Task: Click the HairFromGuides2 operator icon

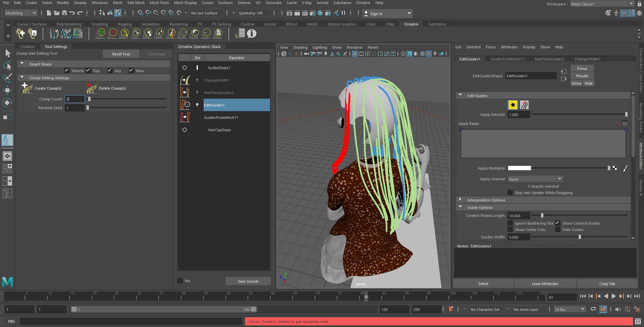Action: (x=185, y=92)
